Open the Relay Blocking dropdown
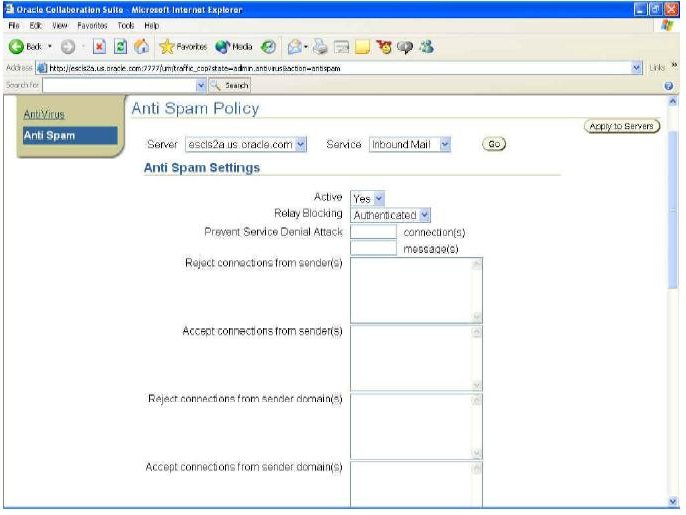The image size is (686, 515). click(x=424, y=215)
